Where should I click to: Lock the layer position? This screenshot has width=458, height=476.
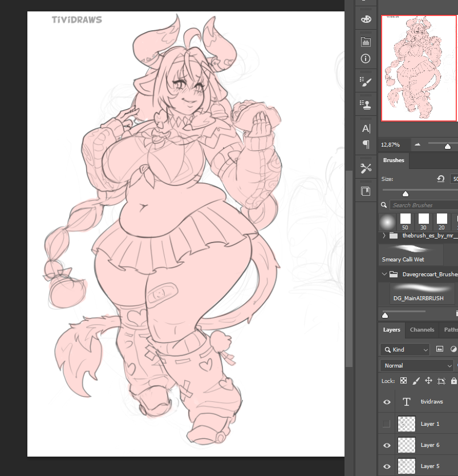tap(428, 380)
